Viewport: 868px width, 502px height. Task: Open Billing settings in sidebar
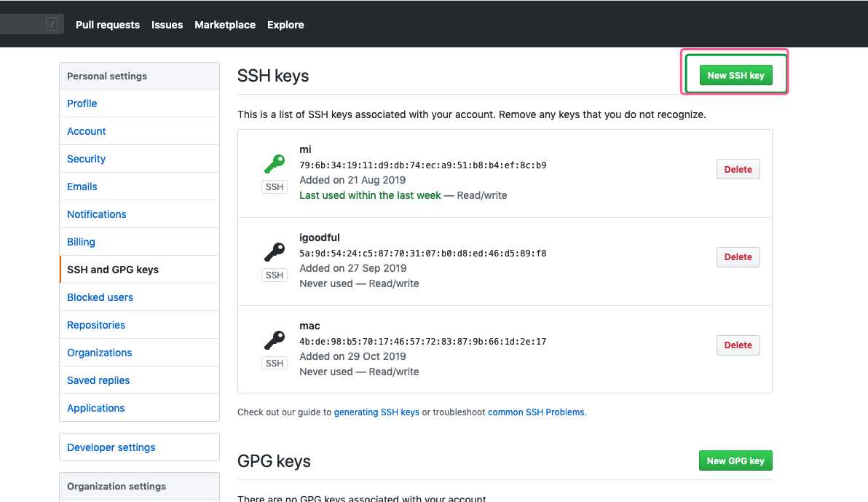click(x=140, y=242)
